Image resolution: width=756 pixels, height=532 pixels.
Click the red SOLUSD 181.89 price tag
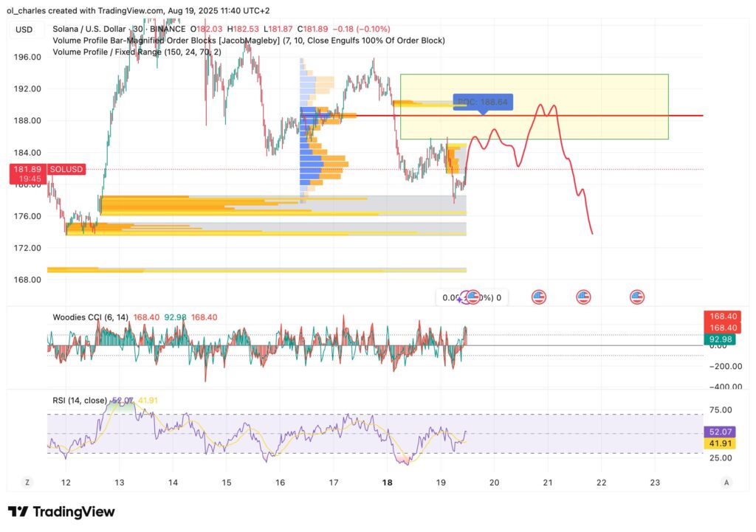(x=28, y=173)
